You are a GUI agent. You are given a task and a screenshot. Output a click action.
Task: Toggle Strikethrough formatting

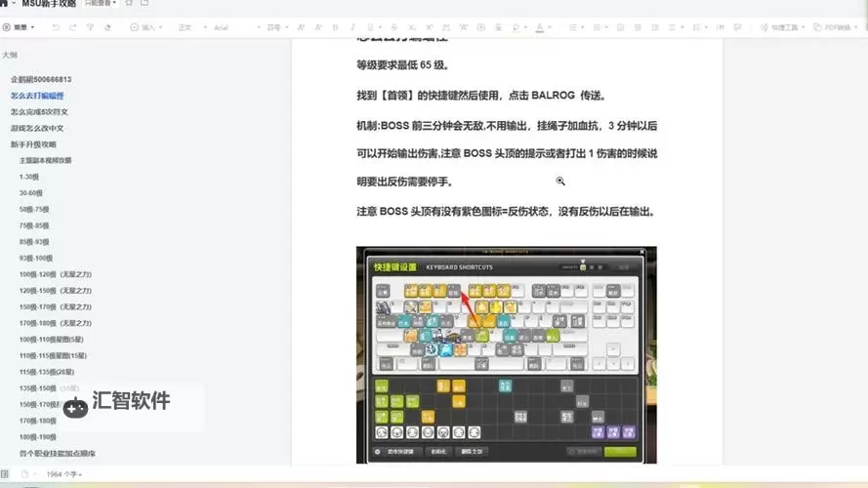click(x=394, y=27)
